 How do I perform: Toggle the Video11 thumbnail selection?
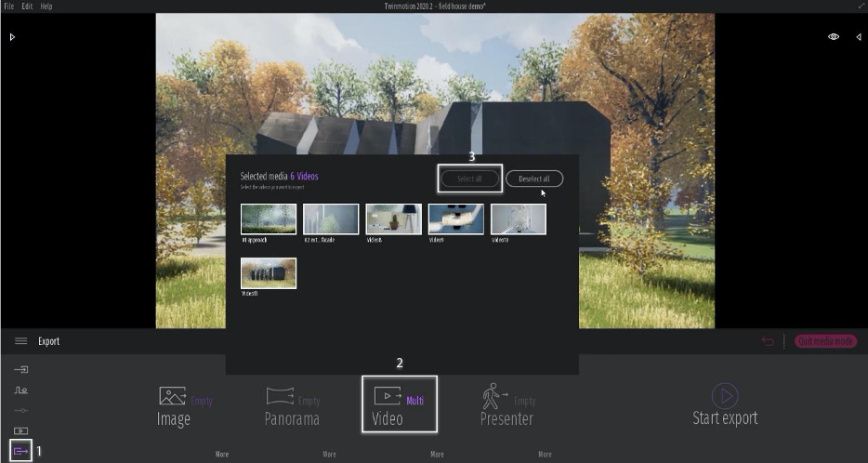[269, 273]
